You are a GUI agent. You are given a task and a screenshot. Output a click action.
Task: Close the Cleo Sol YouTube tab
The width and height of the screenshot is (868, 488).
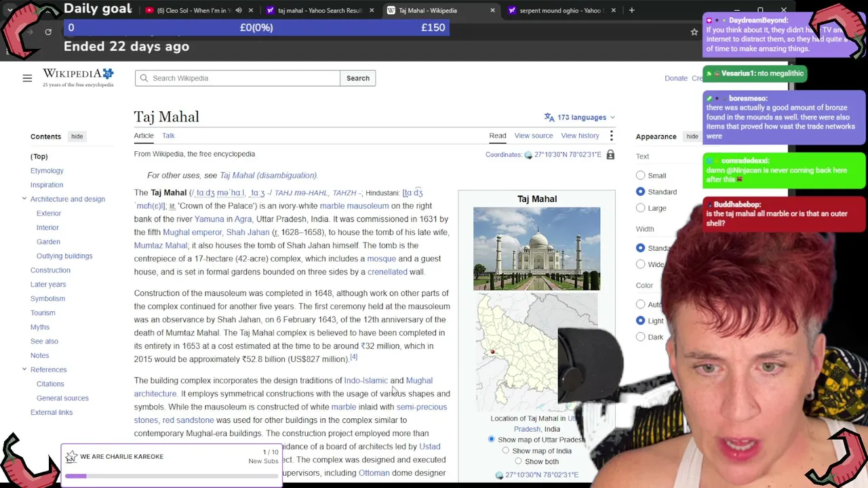(x=251, y=10)
